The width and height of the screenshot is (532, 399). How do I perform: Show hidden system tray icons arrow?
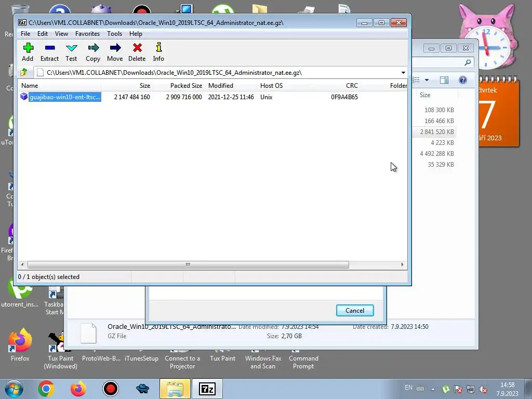click(433, 389)
